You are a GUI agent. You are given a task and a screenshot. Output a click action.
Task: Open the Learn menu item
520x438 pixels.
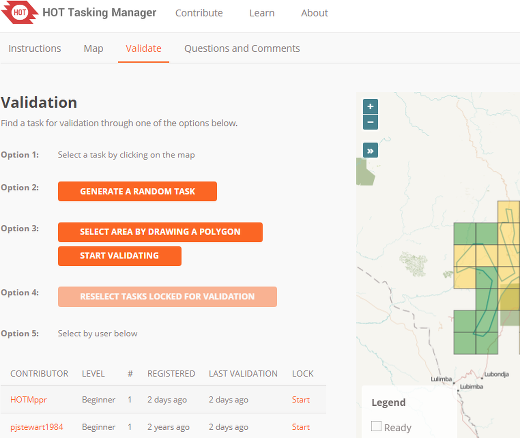point(262,13)
